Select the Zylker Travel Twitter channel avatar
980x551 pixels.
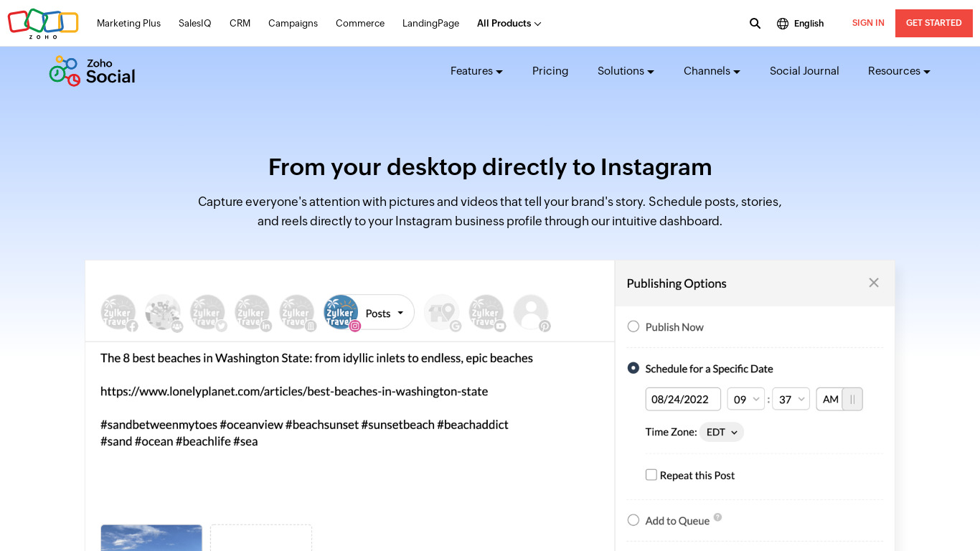tap(207, 313)
